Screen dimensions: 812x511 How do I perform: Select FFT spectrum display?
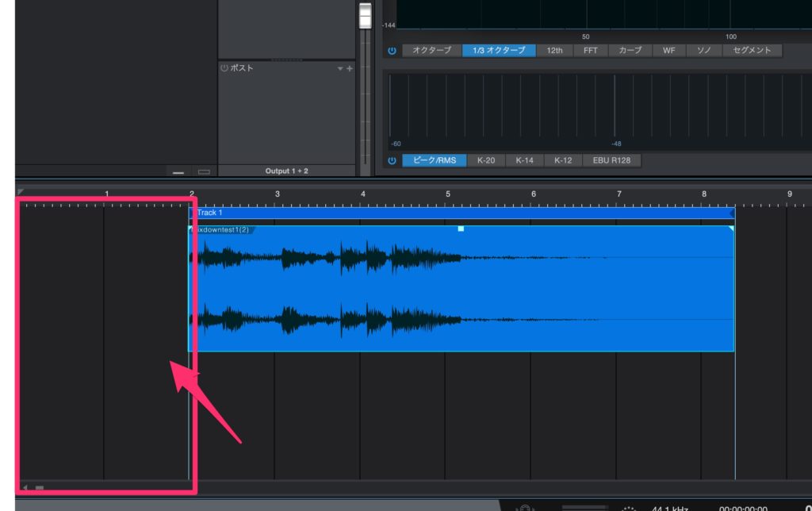(591, 51)
